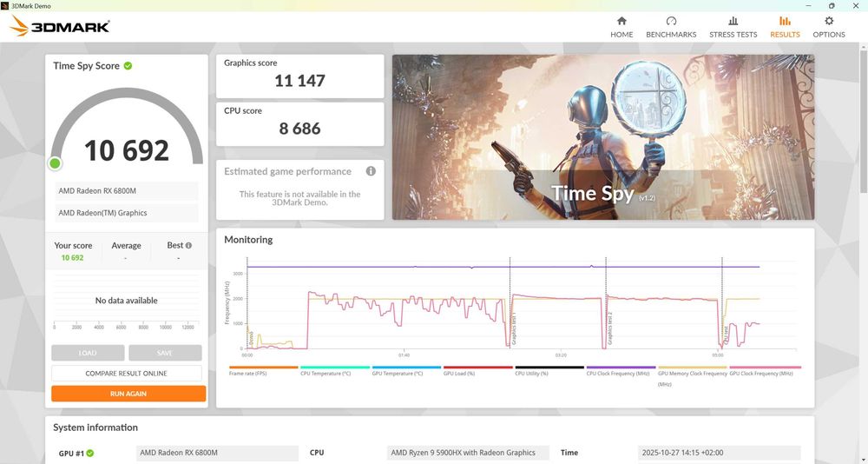This screenshot has width=868, height=464.
Task: Minimize the 3DMark Demo window
Action: (x=806, y=5)
